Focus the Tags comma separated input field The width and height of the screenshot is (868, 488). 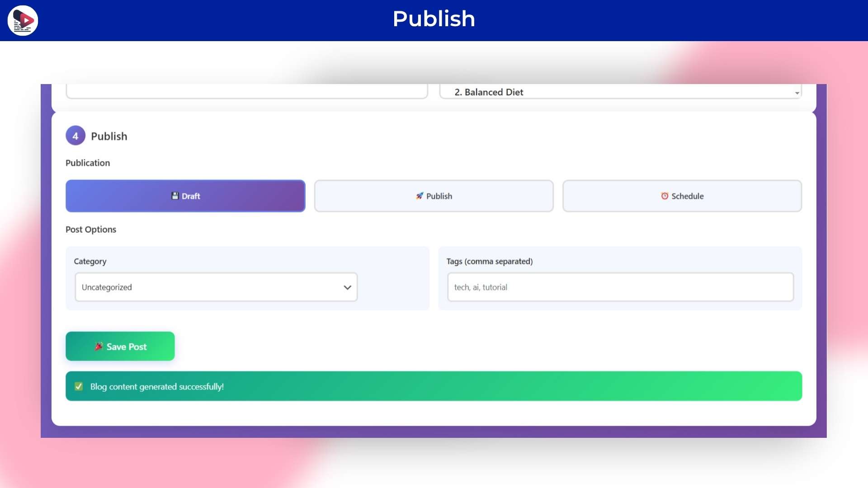point(620,287)
